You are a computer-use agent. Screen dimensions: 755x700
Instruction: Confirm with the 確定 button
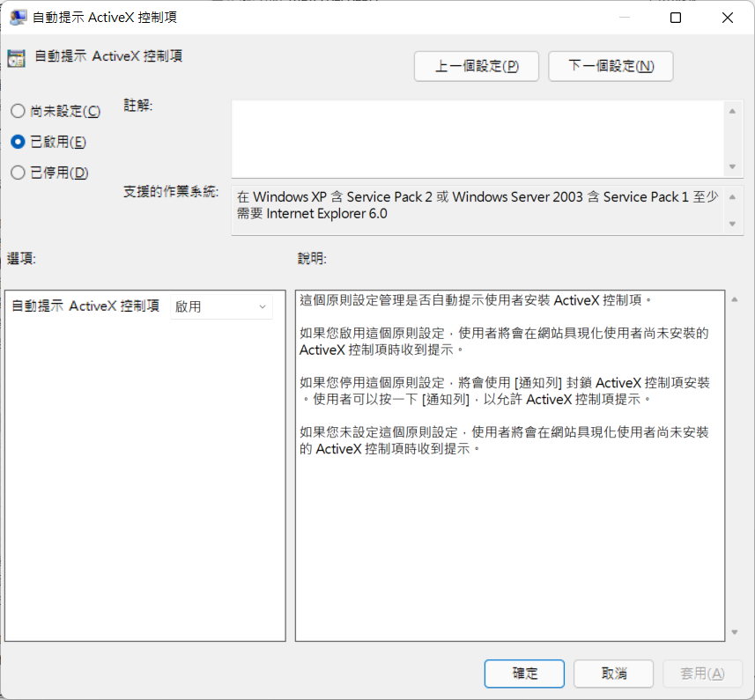pos(524,674)
